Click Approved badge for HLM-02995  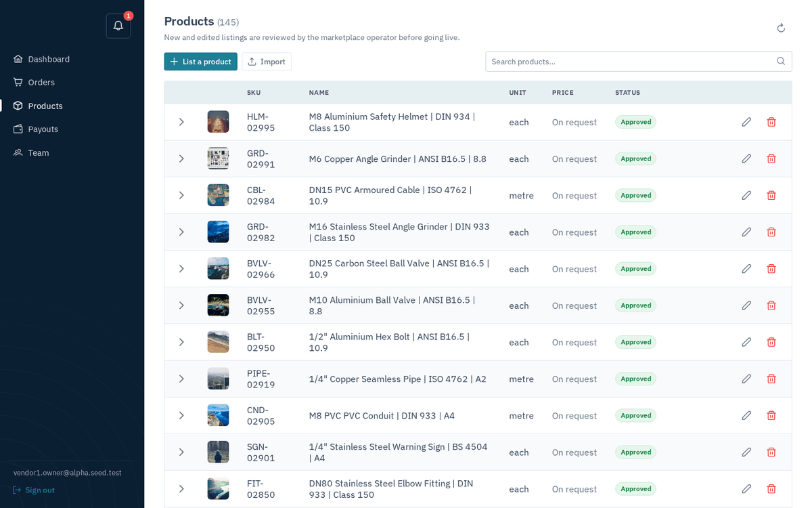pos(635,122)
